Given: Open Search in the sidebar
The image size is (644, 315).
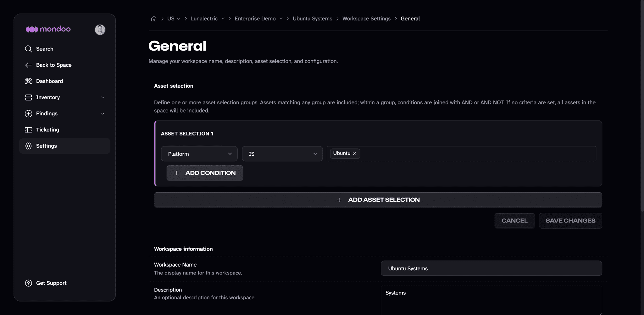Looking at the screenshot, I should 65,49.
